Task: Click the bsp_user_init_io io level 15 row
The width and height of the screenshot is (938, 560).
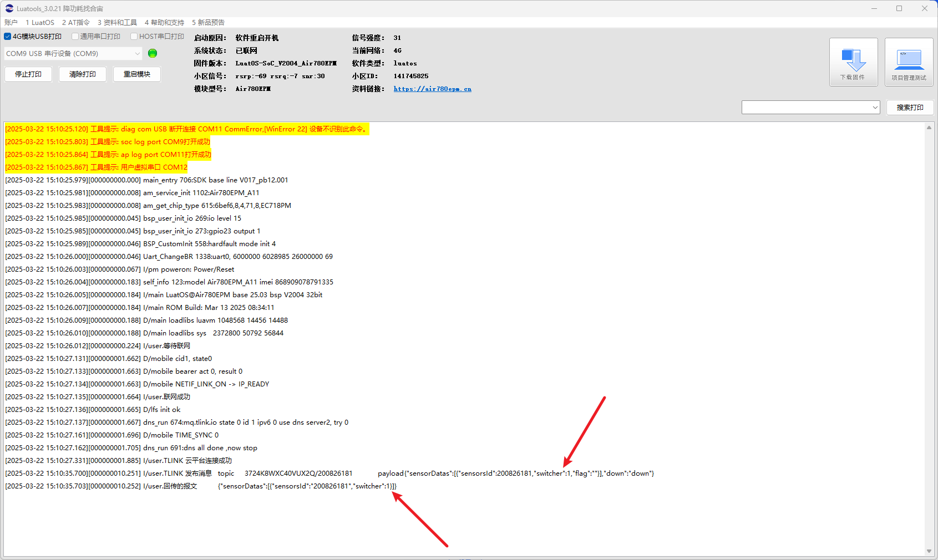Action: [x=123, y=218]
